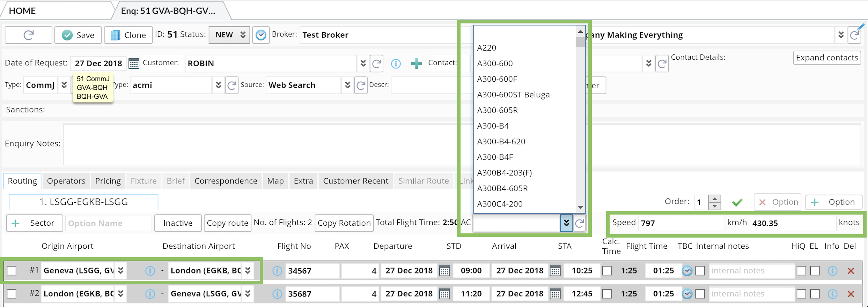This screenshot has width=868, height=307.
Task: Click the green checkmark next to Order
Action: click(x=737, y=202)
